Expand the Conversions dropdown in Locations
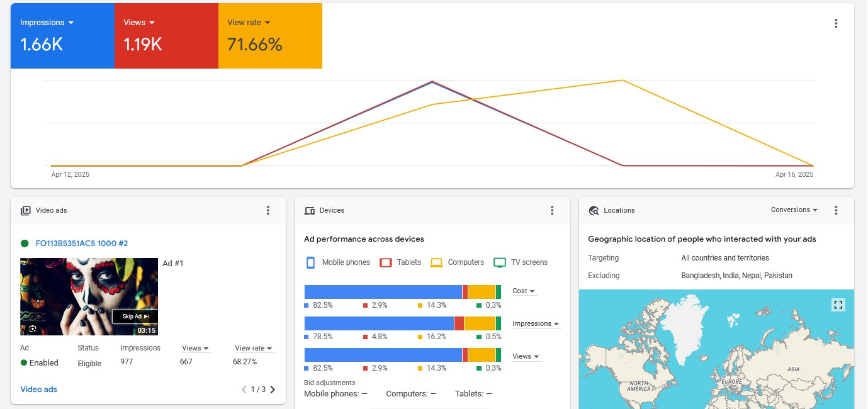 [x=794, y=210]
